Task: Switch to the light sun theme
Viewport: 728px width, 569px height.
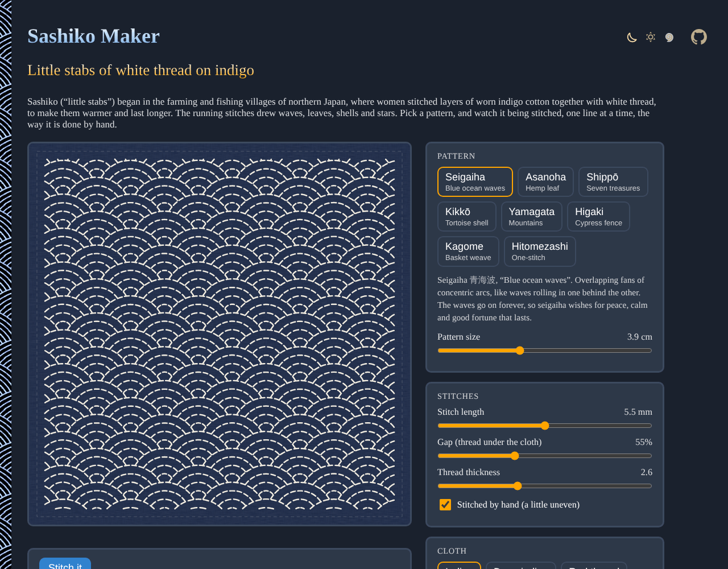Action: click(x=651, y=37)
